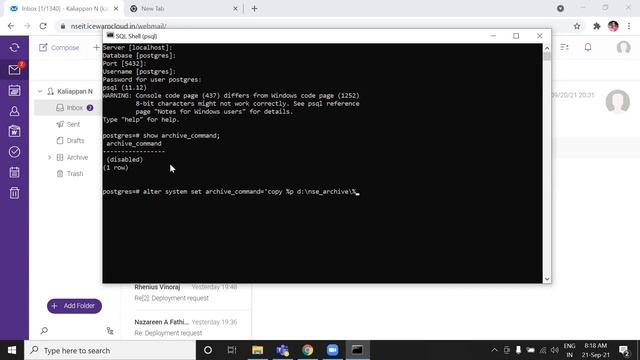Screen dimensions: 640x360
Task: Click the SQL Shell scrollbar up arrow
Action: [x=547, y=48]
